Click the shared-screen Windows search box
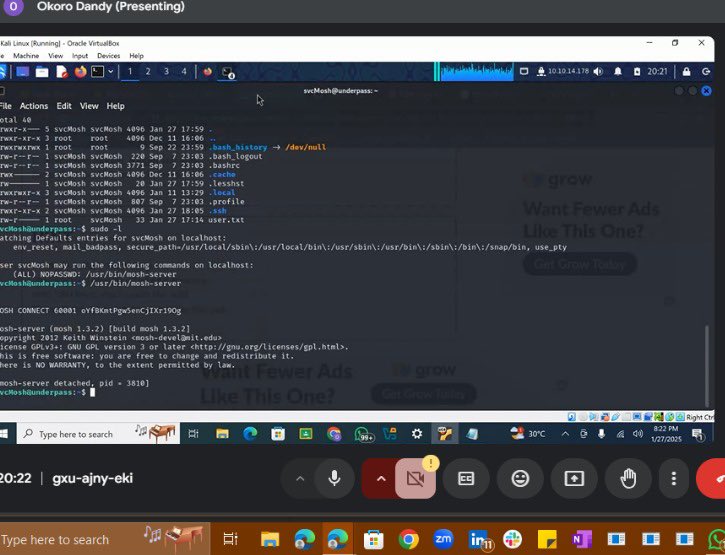The width and height of the screenshot is (725, 555). click(98, 434)
